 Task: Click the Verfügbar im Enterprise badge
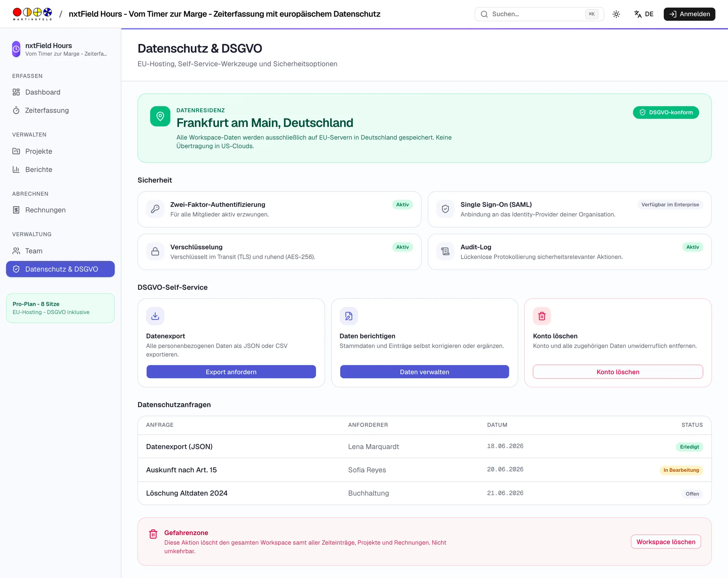click(670, 204)
